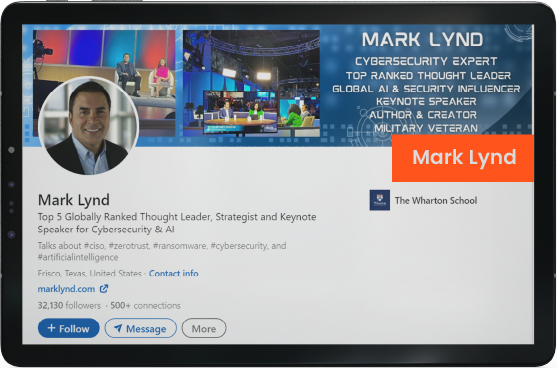
Task: Click the external link icon beside marklynd.com
Action: tap(104, 288)
